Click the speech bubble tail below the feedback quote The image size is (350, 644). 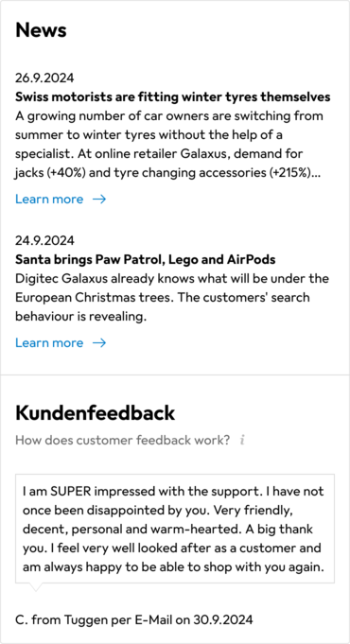[x=35, y=587]
